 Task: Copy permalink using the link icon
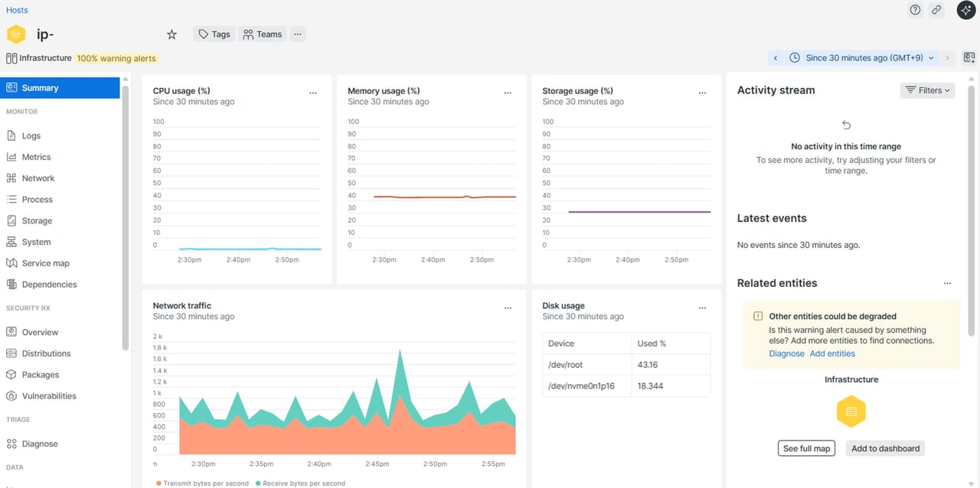coord(936,10)
